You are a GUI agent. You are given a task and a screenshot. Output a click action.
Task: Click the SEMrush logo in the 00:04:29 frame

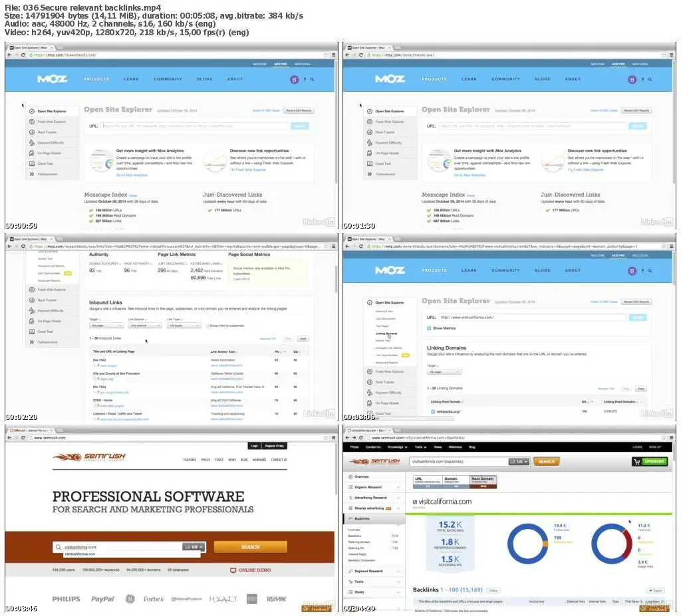375,461
